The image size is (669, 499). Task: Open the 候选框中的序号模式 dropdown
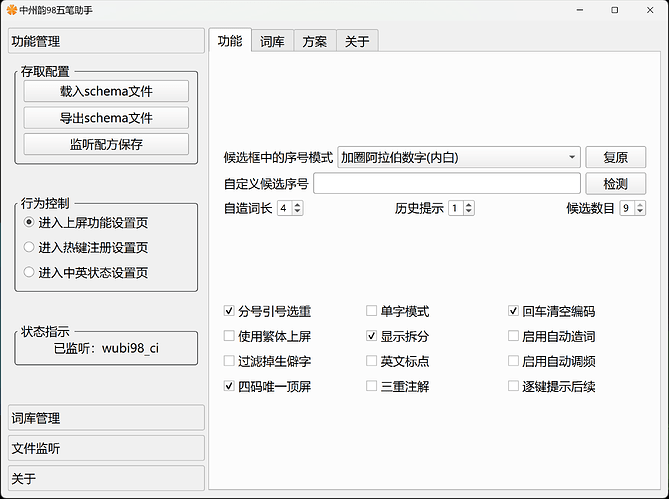(x=459, y=157)
